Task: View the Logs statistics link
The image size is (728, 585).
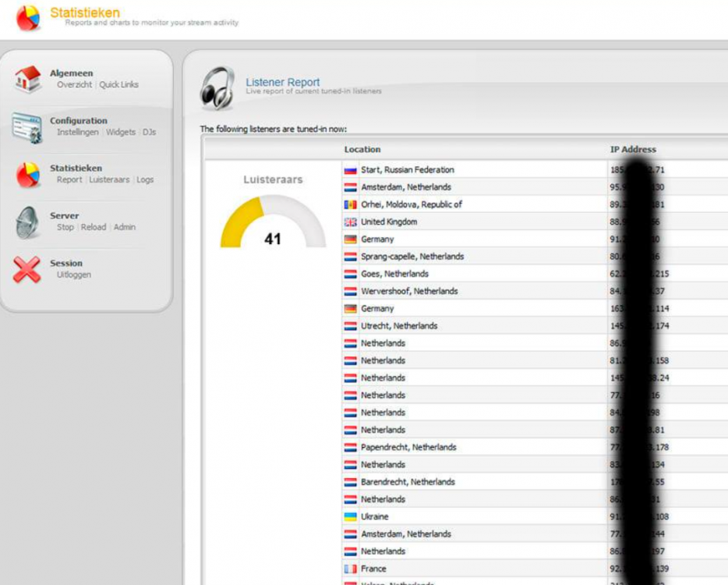Action: (145, 180)
